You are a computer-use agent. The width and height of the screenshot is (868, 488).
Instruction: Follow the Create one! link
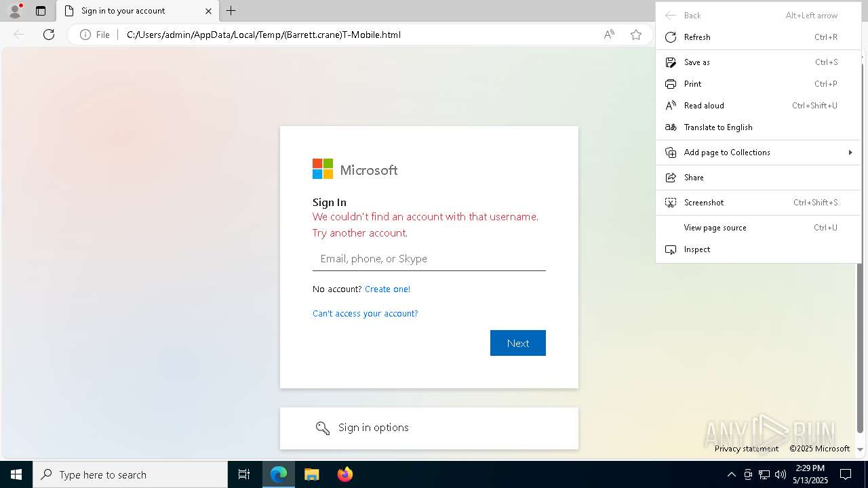point(387,289)
